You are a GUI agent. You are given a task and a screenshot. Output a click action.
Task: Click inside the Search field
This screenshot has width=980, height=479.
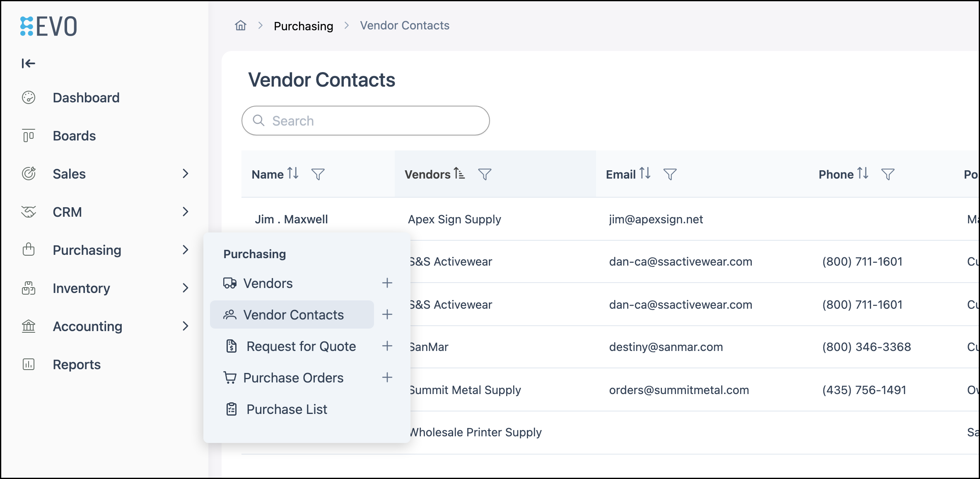pyautogui.click(x=366, y=121)
